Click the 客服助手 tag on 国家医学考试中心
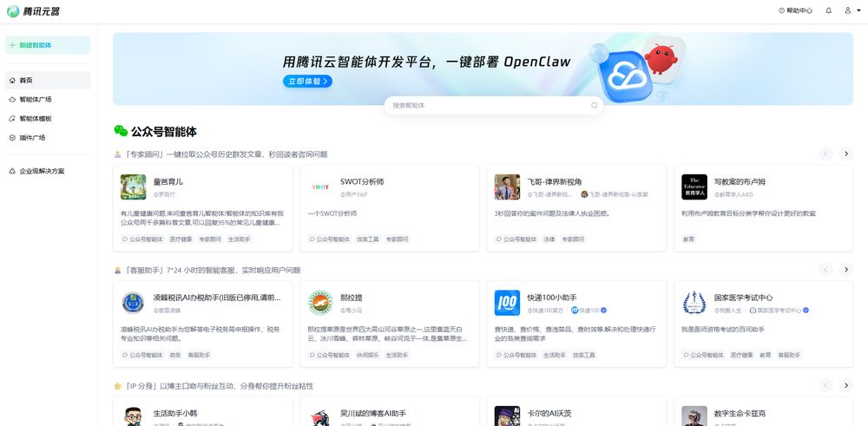The width and height of the screenshot is (868, 426). [789, 355]
